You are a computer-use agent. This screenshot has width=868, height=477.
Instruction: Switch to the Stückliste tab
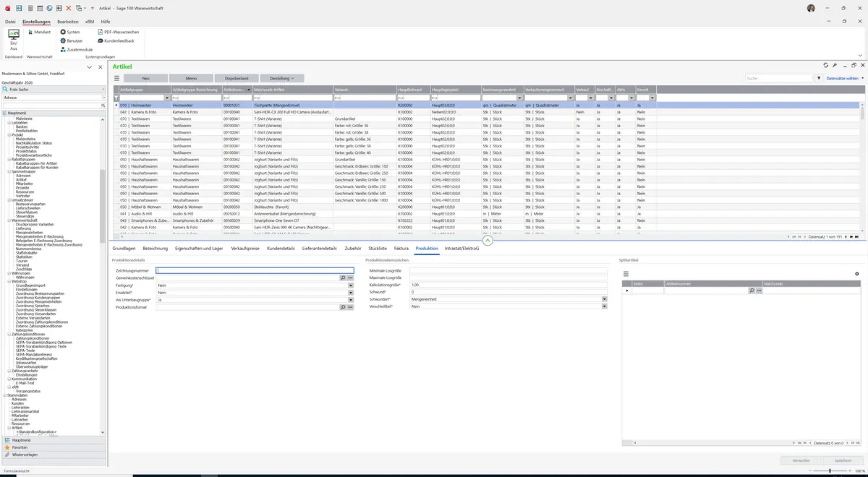(378, 249)
